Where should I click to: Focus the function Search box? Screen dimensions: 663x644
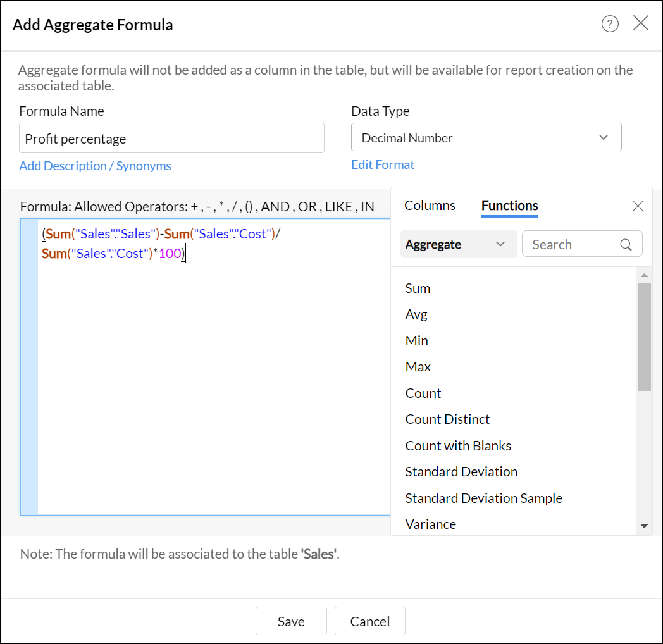(573, 245)
